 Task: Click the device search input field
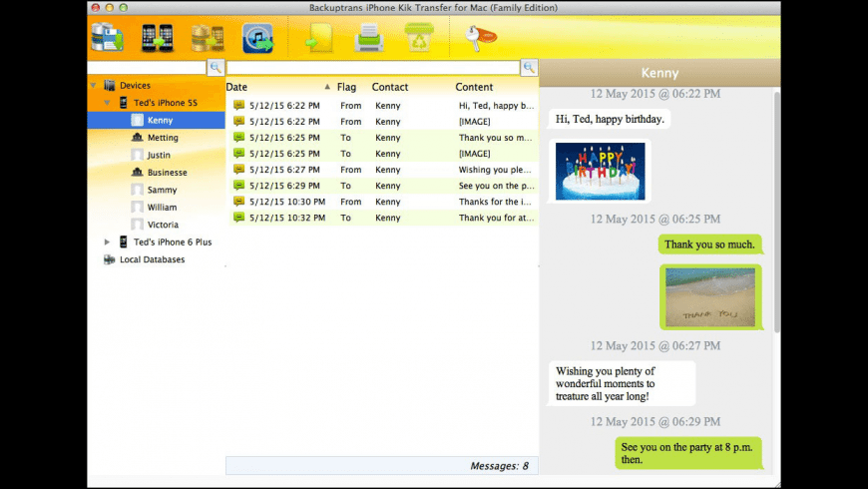pyautogui.click(x=147, y=68)
